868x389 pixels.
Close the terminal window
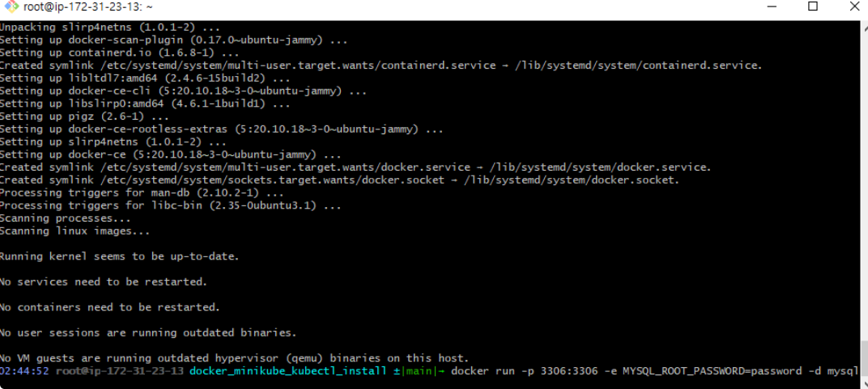(x=854, y=6)
